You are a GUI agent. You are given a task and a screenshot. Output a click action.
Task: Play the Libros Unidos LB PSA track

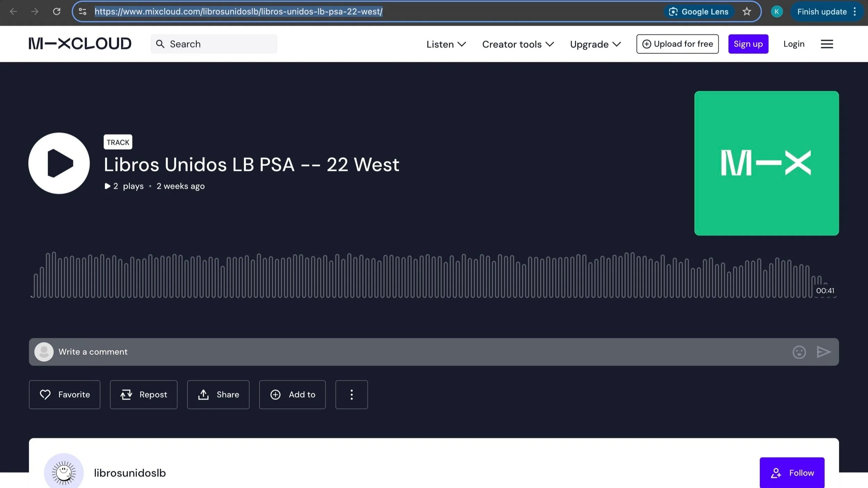pos(59,163)
